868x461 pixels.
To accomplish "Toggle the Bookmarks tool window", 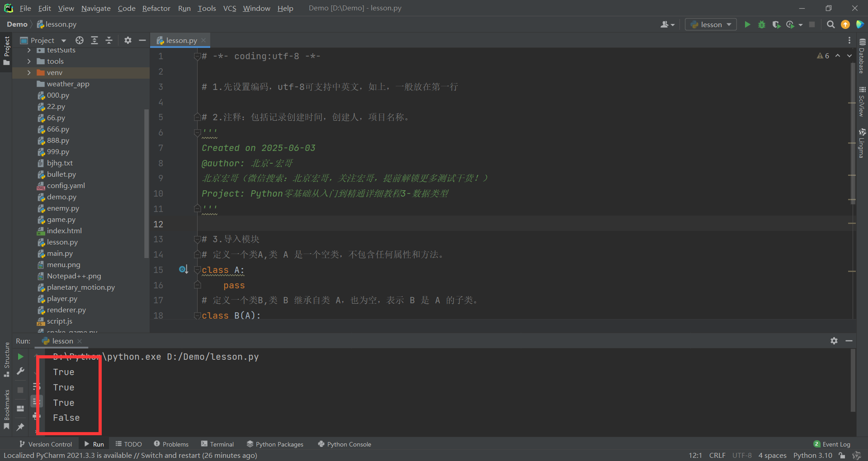I will point(6,409).
